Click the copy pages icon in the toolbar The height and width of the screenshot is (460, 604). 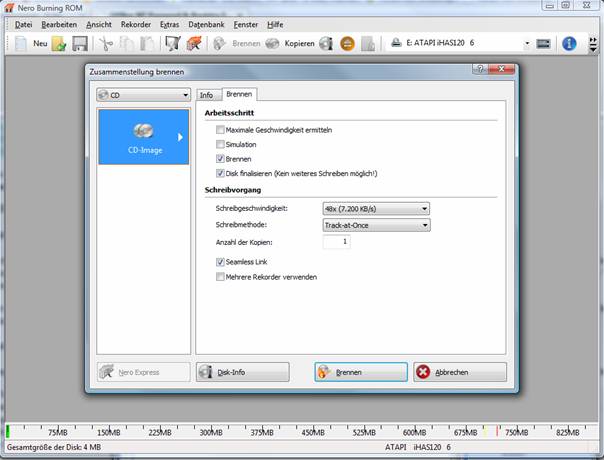[126, 44]
